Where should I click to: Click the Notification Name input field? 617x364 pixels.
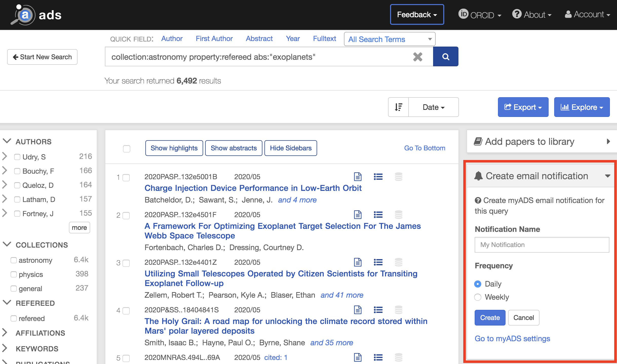tap(542, 245)
